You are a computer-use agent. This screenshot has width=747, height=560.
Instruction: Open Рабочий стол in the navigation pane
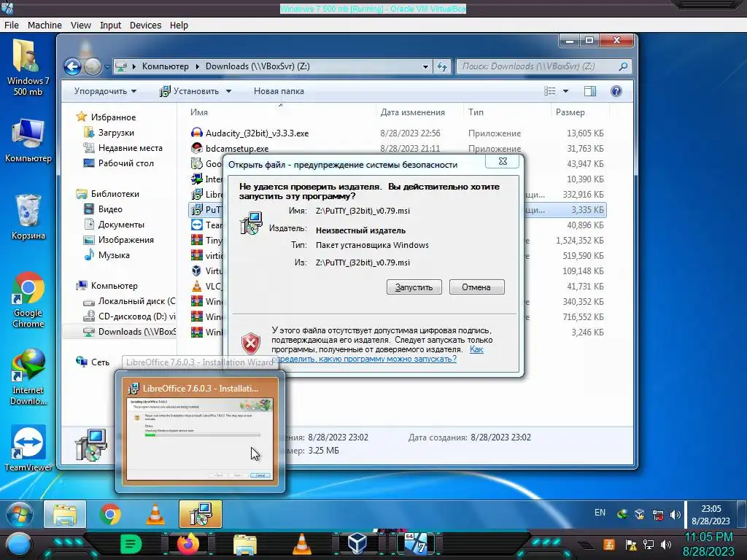click(x=125, y=163)
